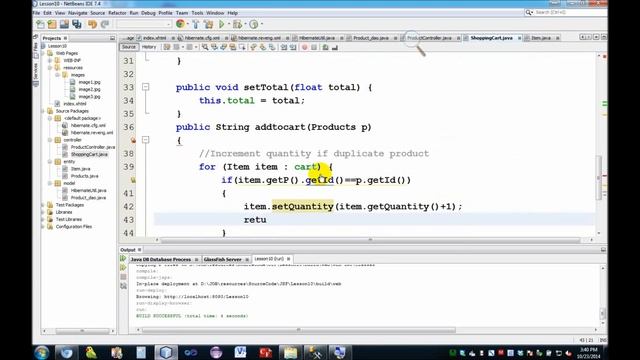640x360 pixels.
Task: Open the dropdown arrow beside Run Project
Action: (x=228, y=24)
